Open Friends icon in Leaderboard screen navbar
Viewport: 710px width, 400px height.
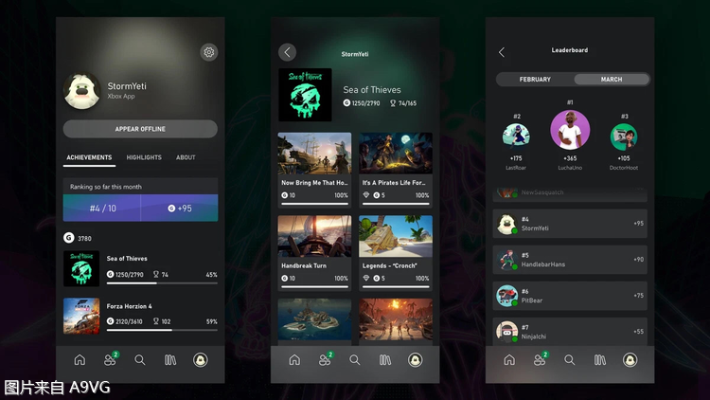(540, 359)
